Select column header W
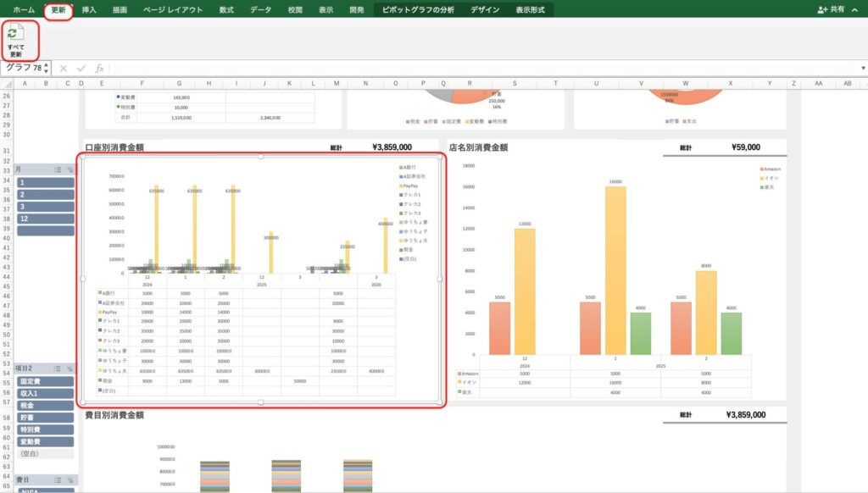The image size is (868, 493). [685, 83]
